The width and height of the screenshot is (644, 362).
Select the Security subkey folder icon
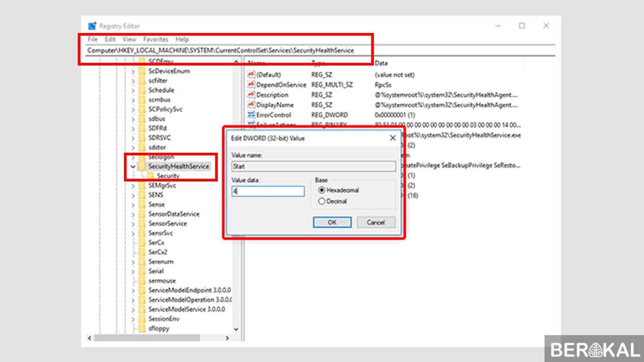[x=151, y=176]
